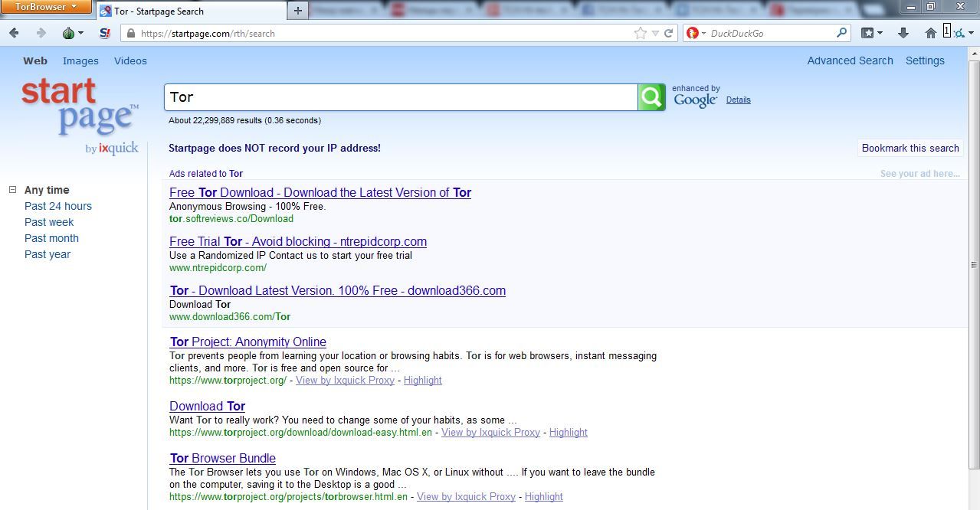Click See your ad here link
The image size is (980, 510).
click(919, 174)
